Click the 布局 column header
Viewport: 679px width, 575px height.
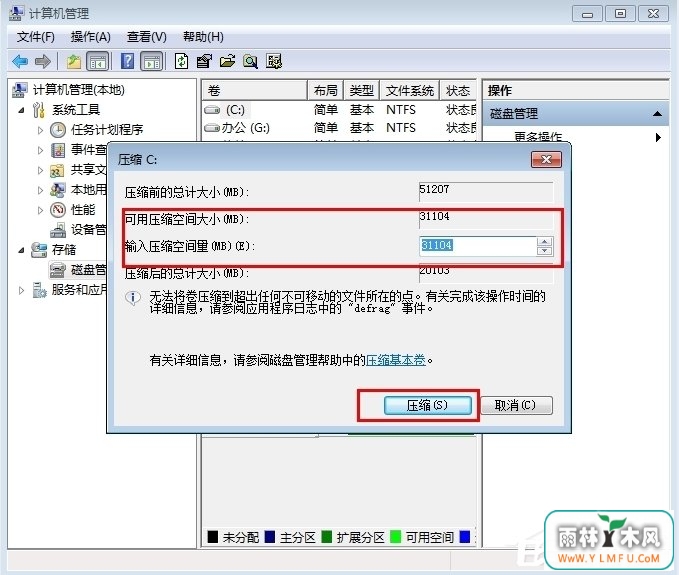[326, 90]
